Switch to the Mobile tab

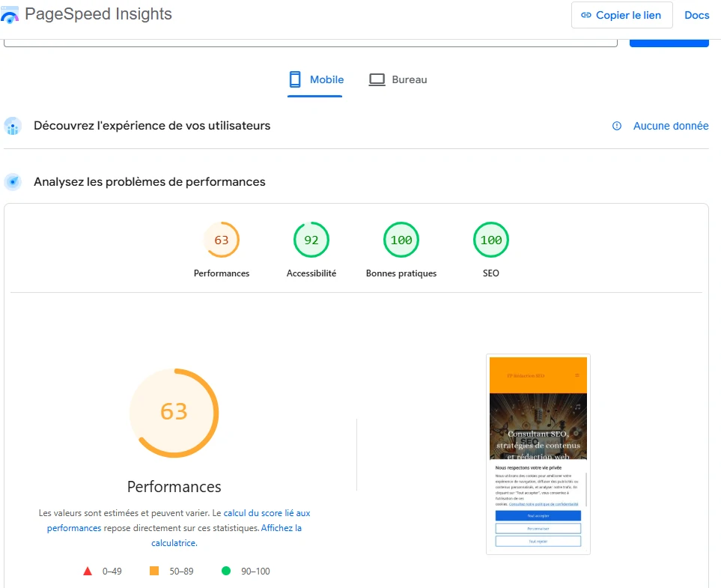pyautogui.click(x=315, y=80)
